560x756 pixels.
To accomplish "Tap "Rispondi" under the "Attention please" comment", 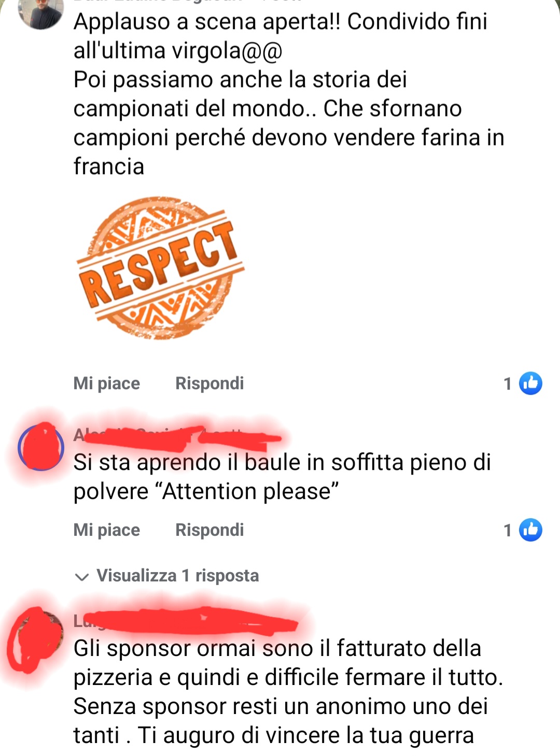I will click(x=209, y=530).
